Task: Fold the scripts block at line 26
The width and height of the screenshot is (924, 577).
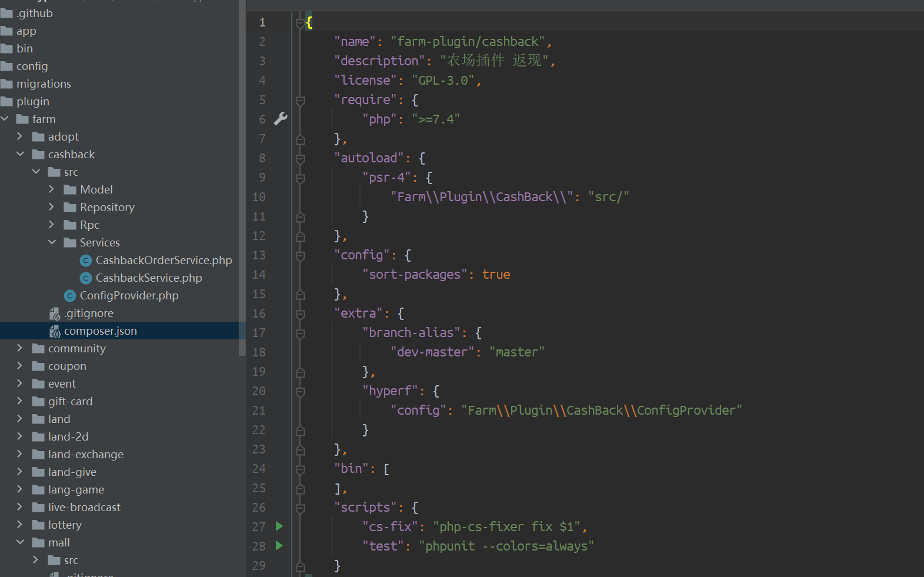Action: [300, 508]
